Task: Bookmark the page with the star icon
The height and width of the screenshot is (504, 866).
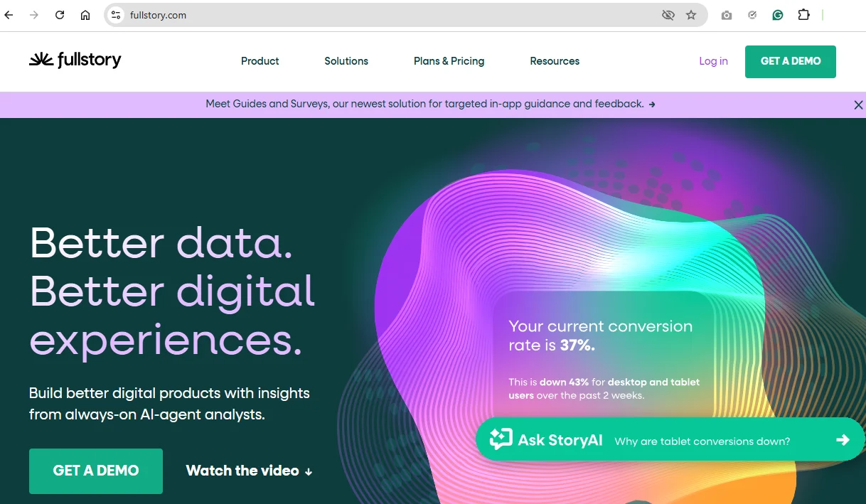Action: (691, 14)
